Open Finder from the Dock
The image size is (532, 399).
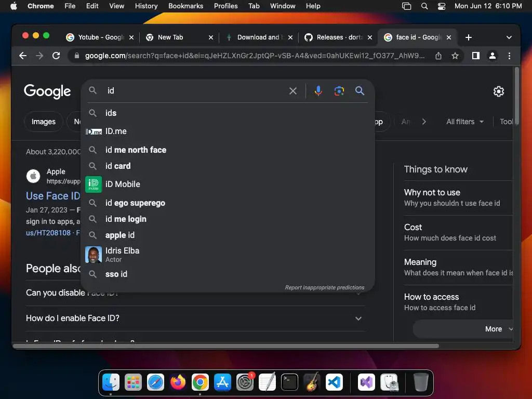click(x=111, y=382)
